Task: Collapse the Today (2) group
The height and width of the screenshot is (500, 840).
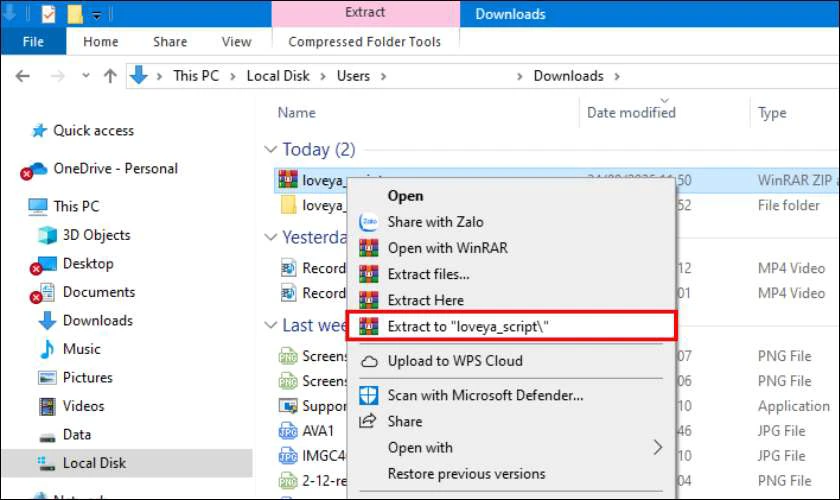Action: click(269, 149)
